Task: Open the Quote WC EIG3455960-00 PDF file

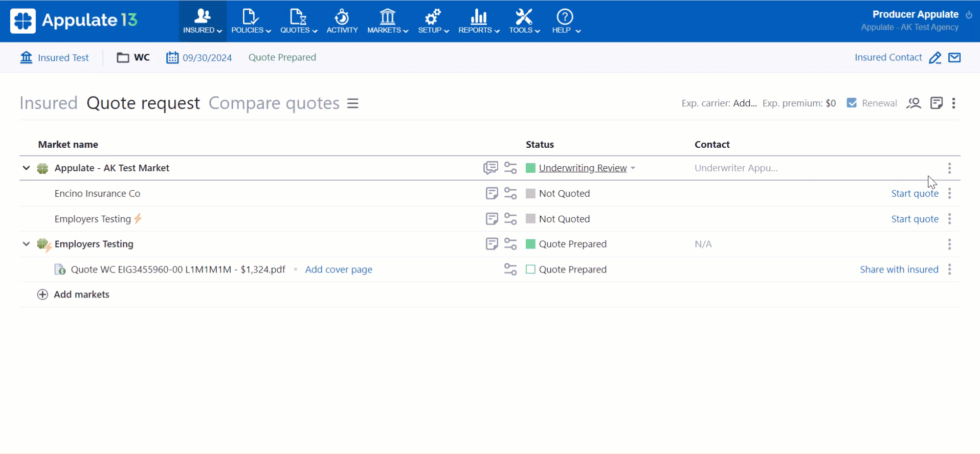Action: tap(178, 269)
